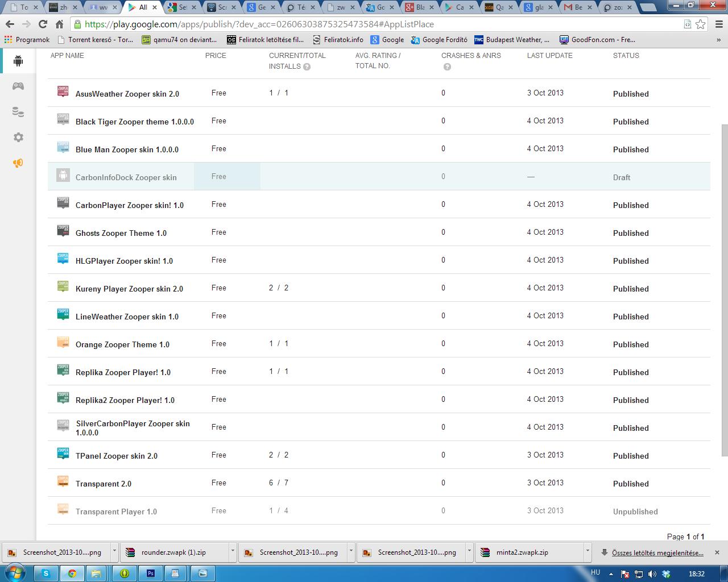Open GoodFon.com bookmark
The width and height of the screenshot is (728, 582).
[x=597, y=40]
